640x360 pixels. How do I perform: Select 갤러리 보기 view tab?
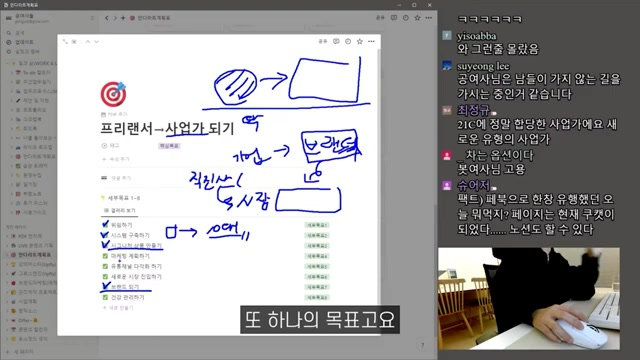120,210
